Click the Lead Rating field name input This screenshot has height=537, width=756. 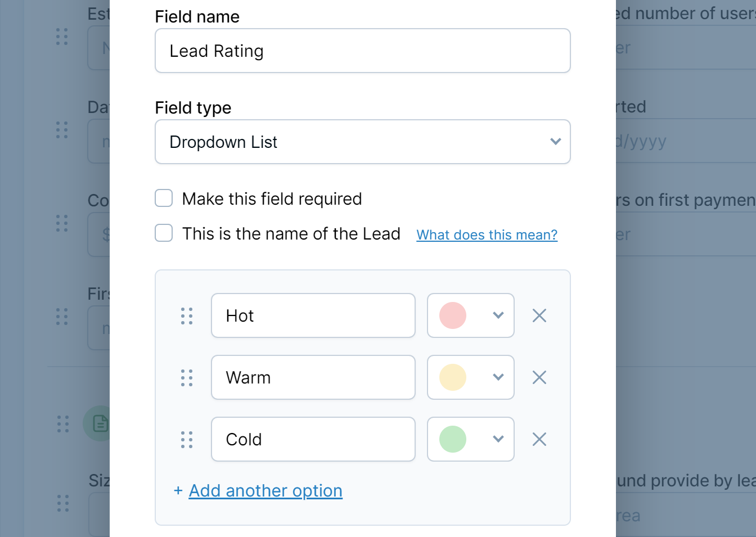362,50
